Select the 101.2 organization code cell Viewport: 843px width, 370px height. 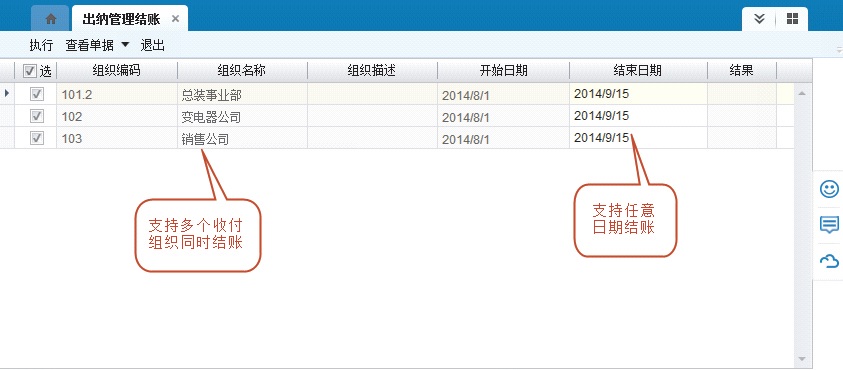117,95
